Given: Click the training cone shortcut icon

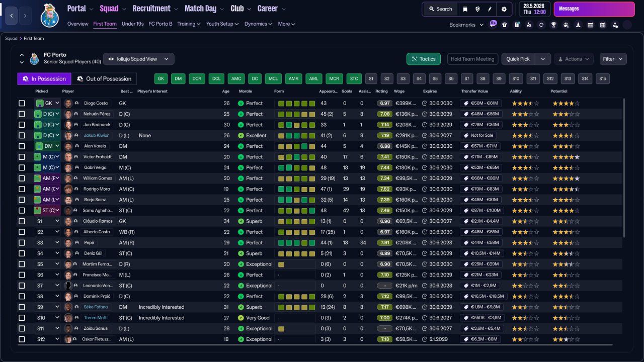Looking at the screenshot, I should (x=578, y=25).
